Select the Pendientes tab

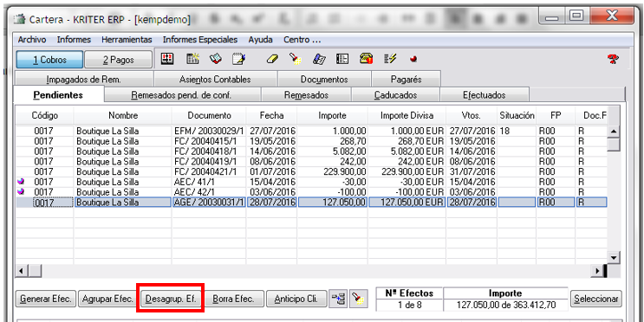tap(58, 94)
